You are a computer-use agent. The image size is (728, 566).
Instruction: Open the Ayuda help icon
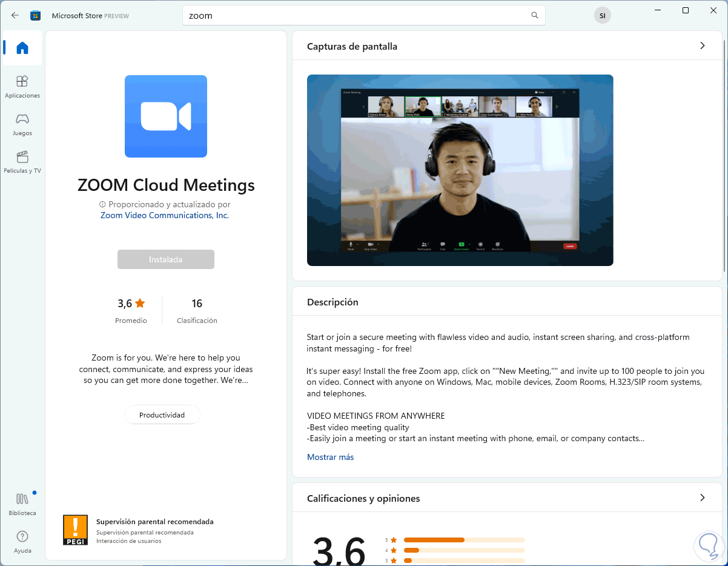(22, 542)
